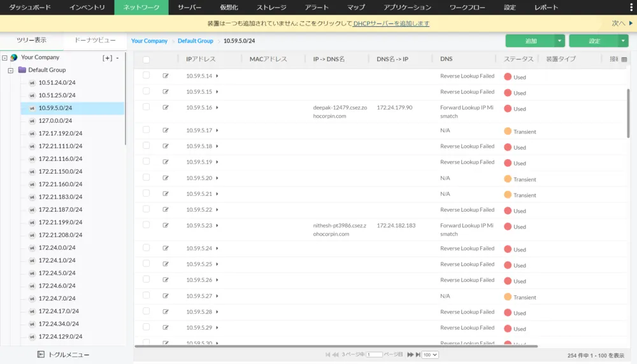Click the Your Company globe icon
The image size is (637, 364).
[x=14, y=57]
